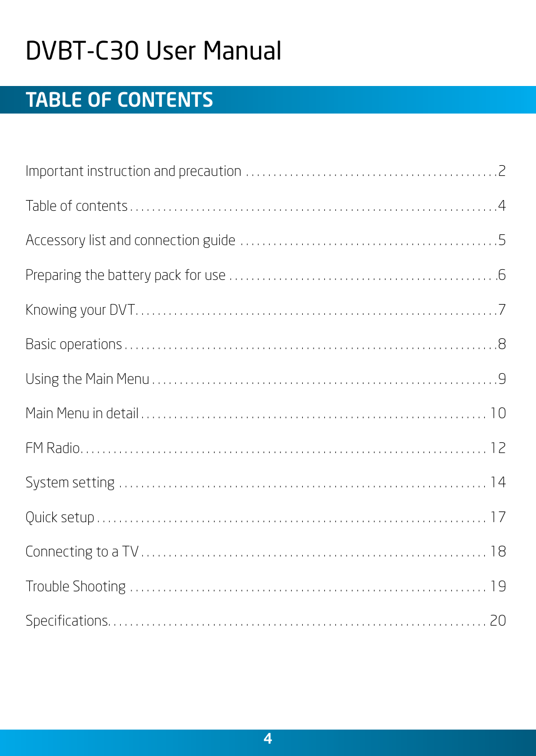Image resolution: width=536 pixels, height=756 pixels.
Task: Open the Using the Main Menu entry
Action: (87, 379)
